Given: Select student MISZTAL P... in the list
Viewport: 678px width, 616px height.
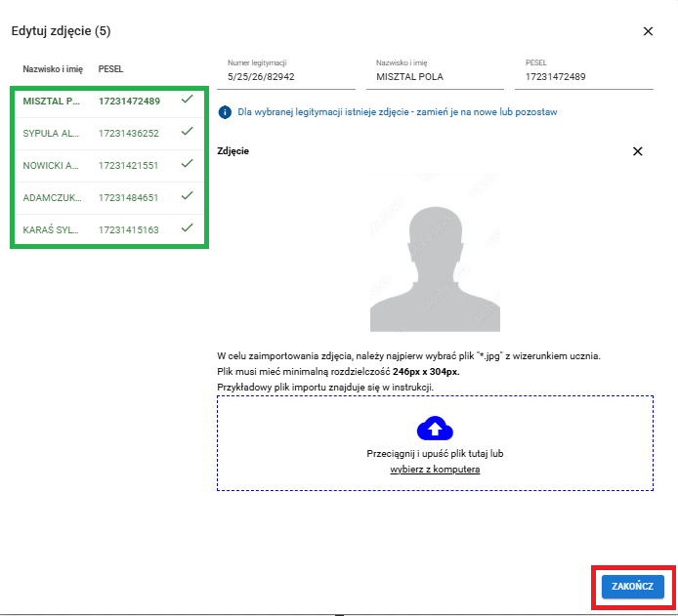Looking at the screenshot, I should click(50, 101).
